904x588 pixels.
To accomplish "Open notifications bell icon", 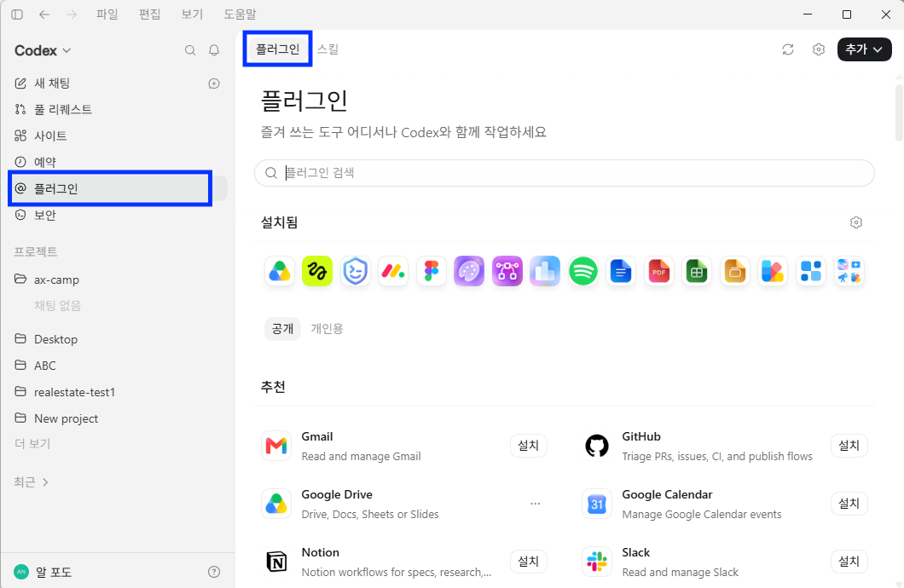I will [x=214, y=50].
